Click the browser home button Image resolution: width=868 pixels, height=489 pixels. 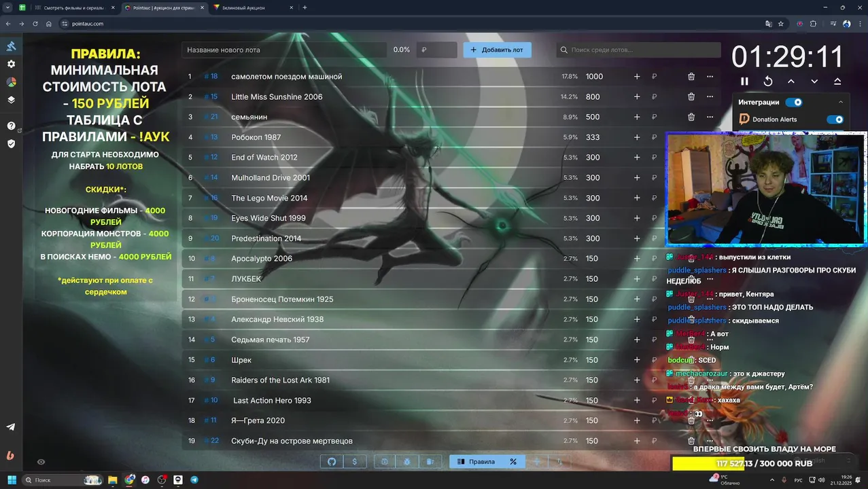coord(49,24)
